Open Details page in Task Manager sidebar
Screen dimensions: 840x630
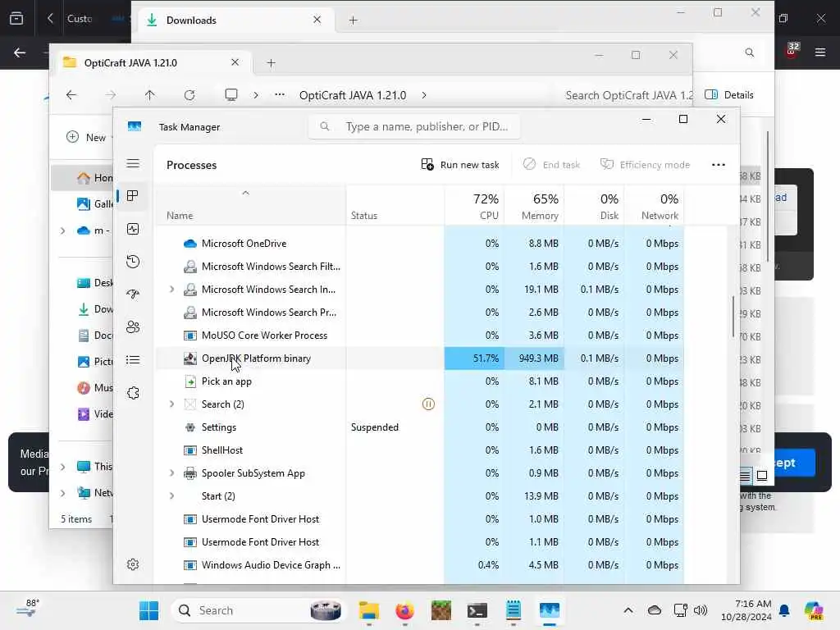tap(133, 360)
